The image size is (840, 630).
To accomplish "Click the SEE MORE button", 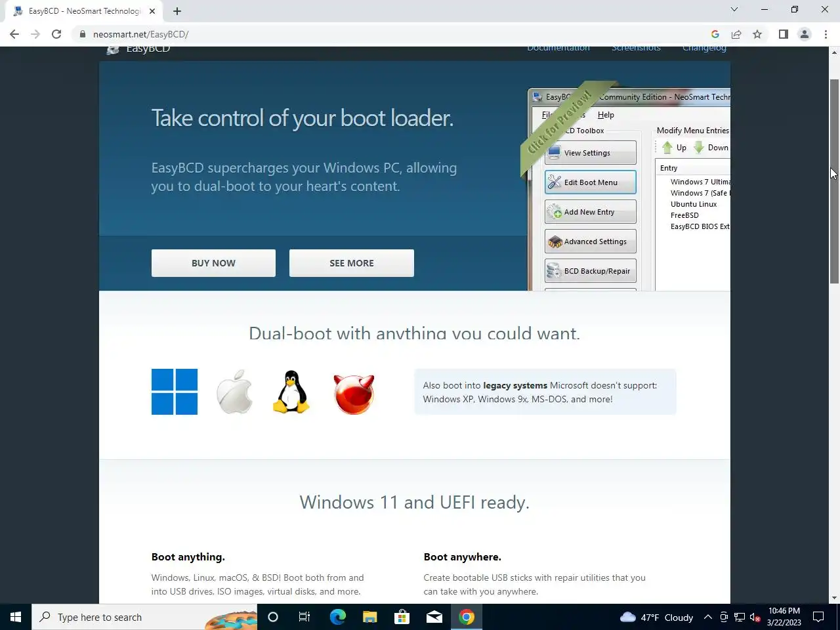I will pyautogui.click(x=352, y=263).
